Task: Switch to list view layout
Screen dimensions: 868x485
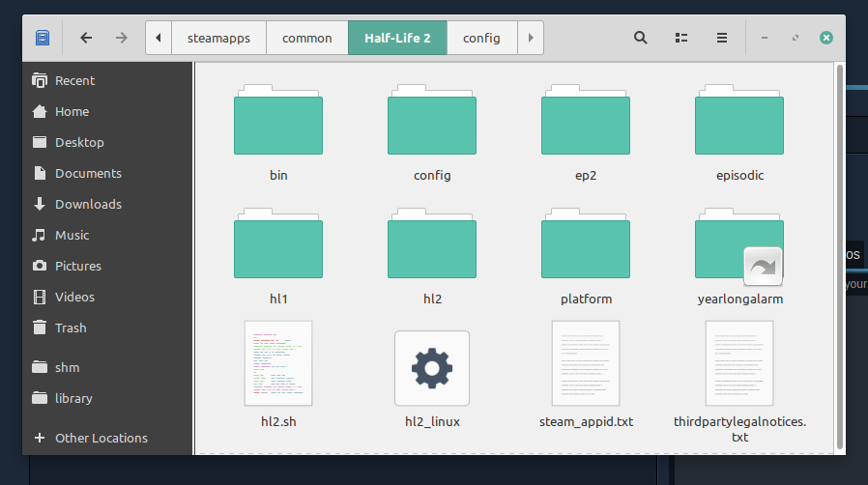Action: pos(681,38)
